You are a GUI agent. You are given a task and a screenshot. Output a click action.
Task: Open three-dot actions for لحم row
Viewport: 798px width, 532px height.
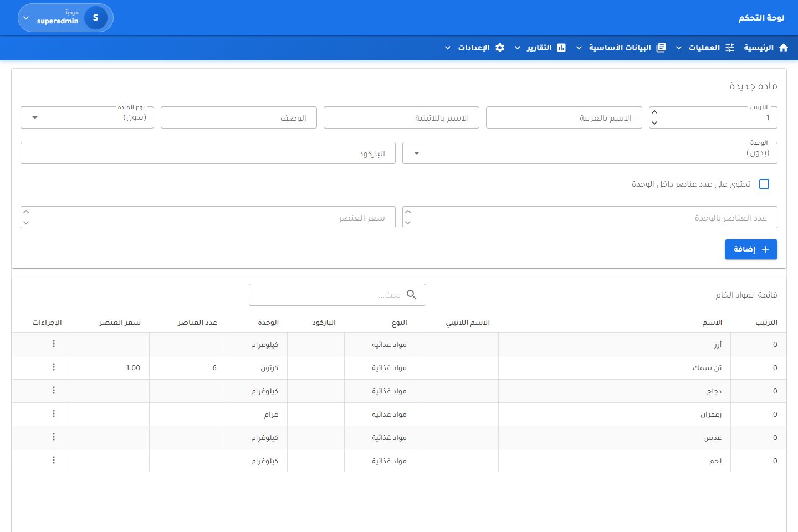coord(54,460)
